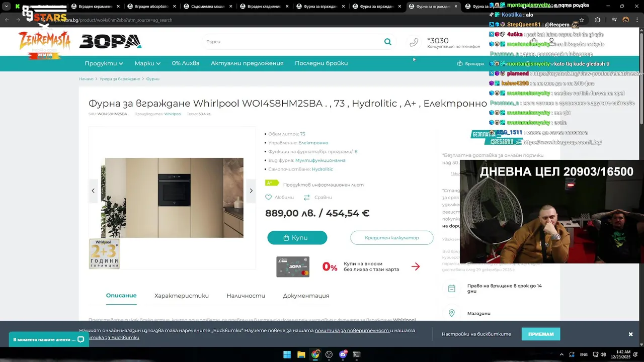Open Настройки на бисквитките link

(476, 334)
